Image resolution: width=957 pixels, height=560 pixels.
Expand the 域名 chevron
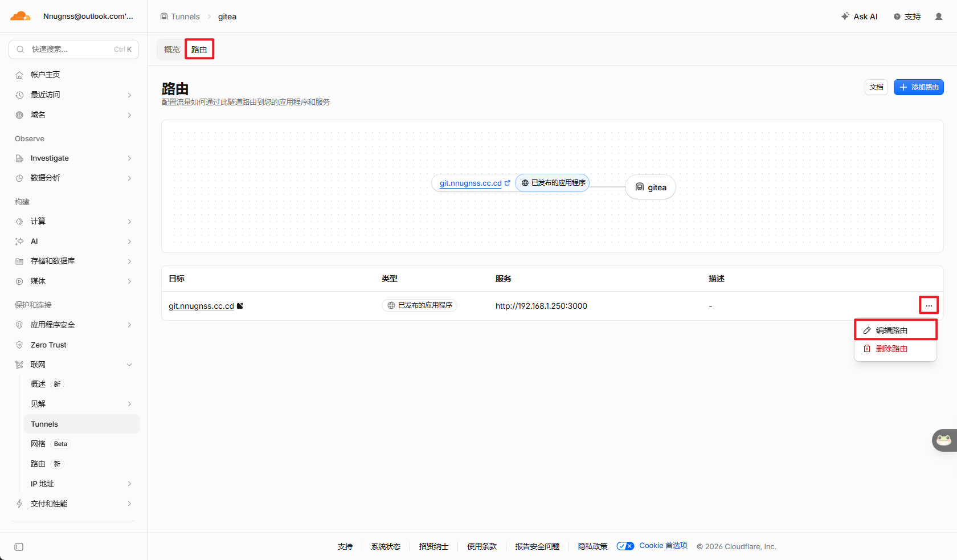[129, 115]
